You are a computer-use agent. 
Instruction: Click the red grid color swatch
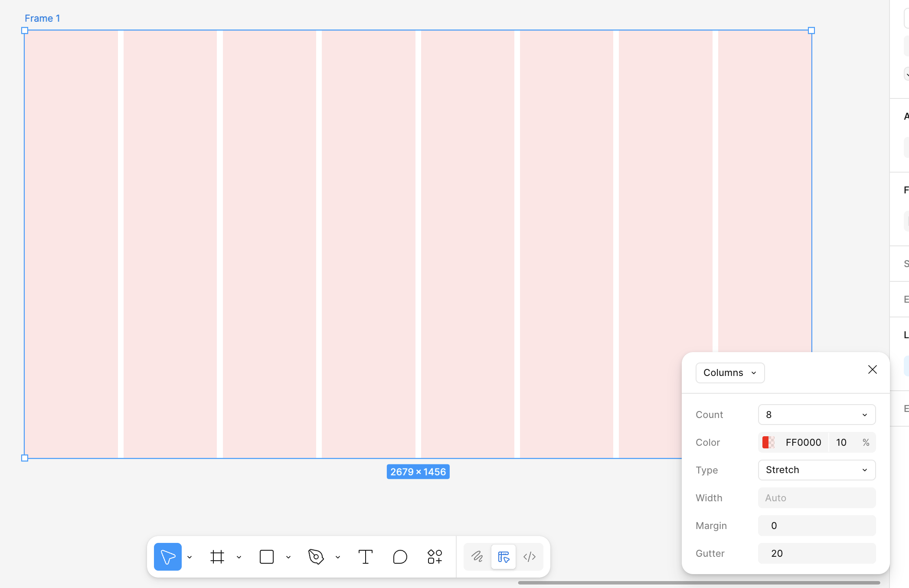pos(768,442)
